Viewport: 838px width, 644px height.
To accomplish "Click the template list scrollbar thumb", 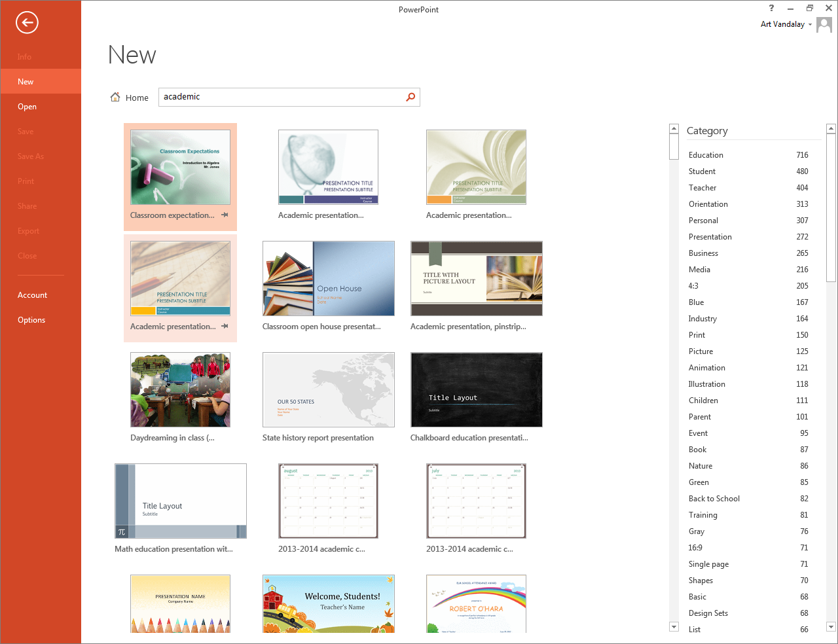I will 674,147.
